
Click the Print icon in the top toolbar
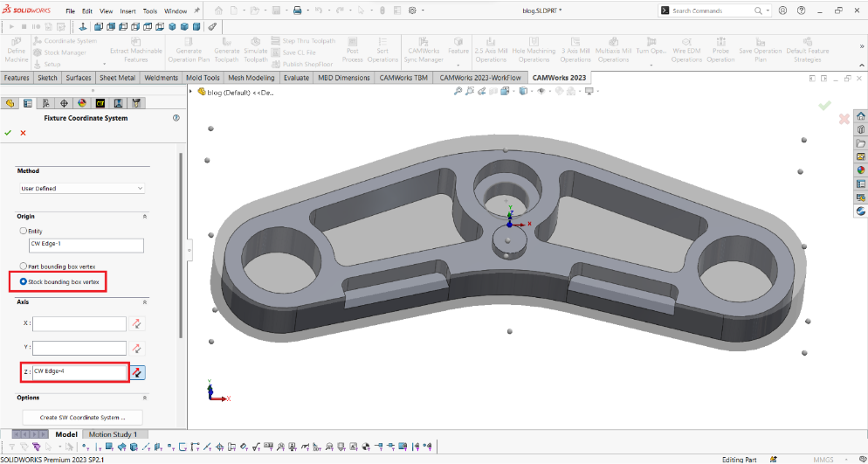click(x=297, y=10)
